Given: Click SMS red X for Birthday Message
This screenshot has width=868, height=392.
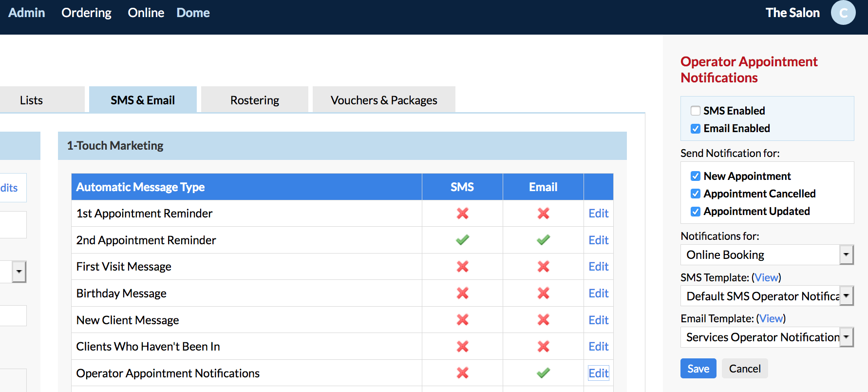Looking at the screenshot, I should point(462,293).
